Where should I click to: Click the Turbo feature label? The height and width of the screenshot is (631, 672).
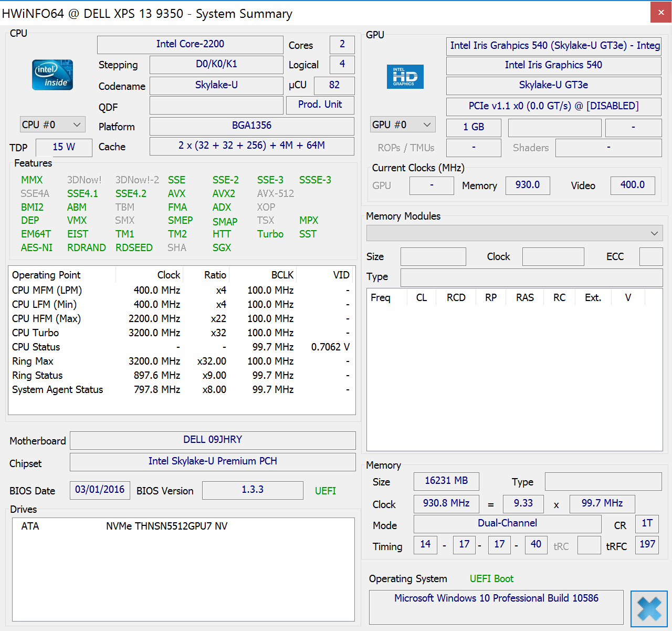(270, 234)
